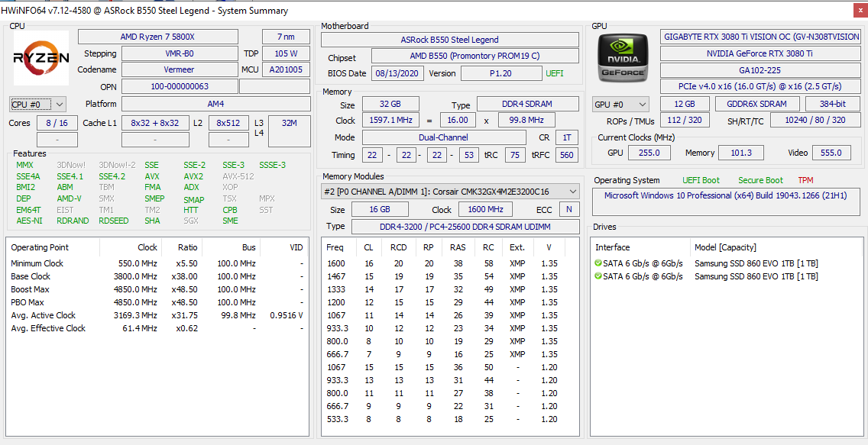
Task: Click the GIGABYTE RTX 3080 Ti VISION OC field
Action: [x=760, y=37]
